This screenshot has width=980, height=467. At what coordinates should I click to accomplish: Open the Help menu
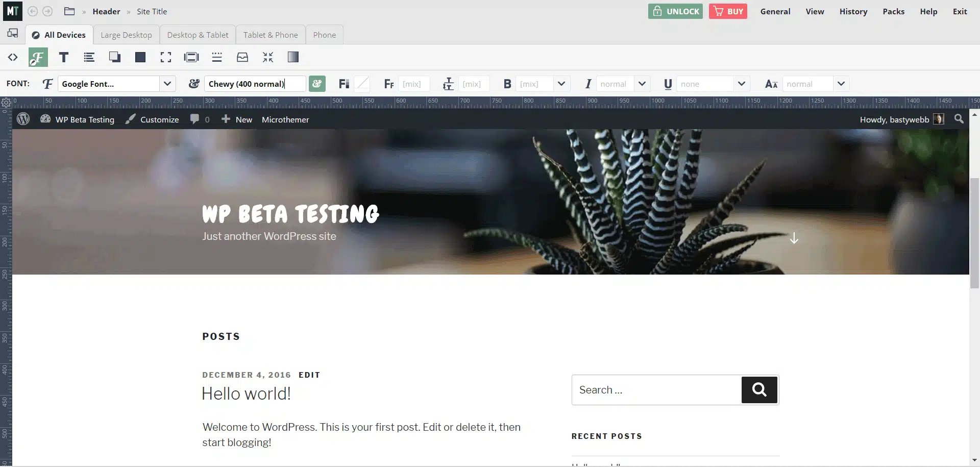(928, 11)
